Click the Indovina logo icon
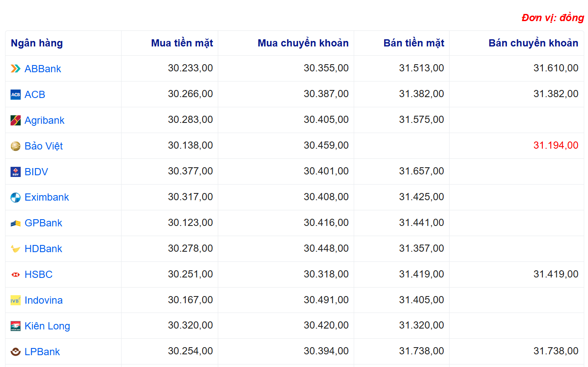 16,301
